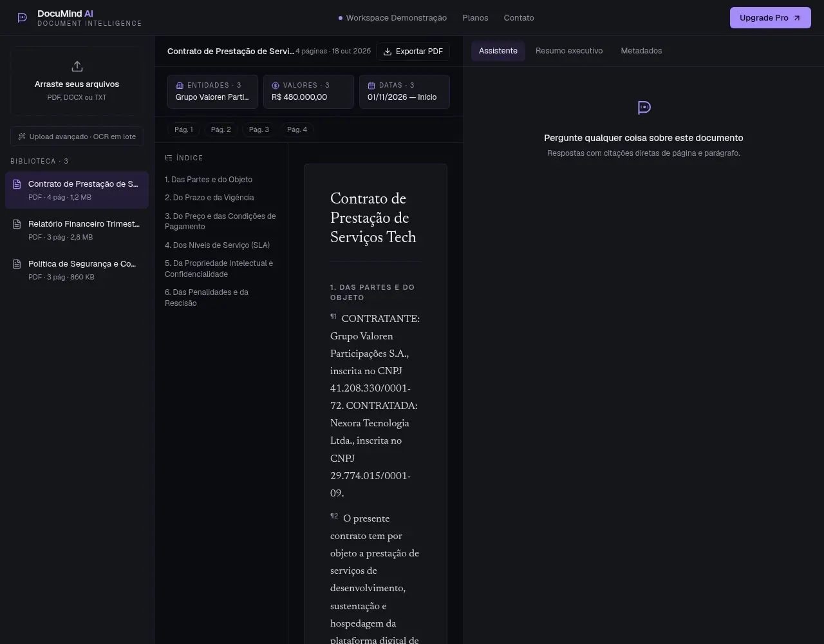Click the assistant chat bubble icon
Viewport: 824px width, 644px height.
tap(644, 108)
